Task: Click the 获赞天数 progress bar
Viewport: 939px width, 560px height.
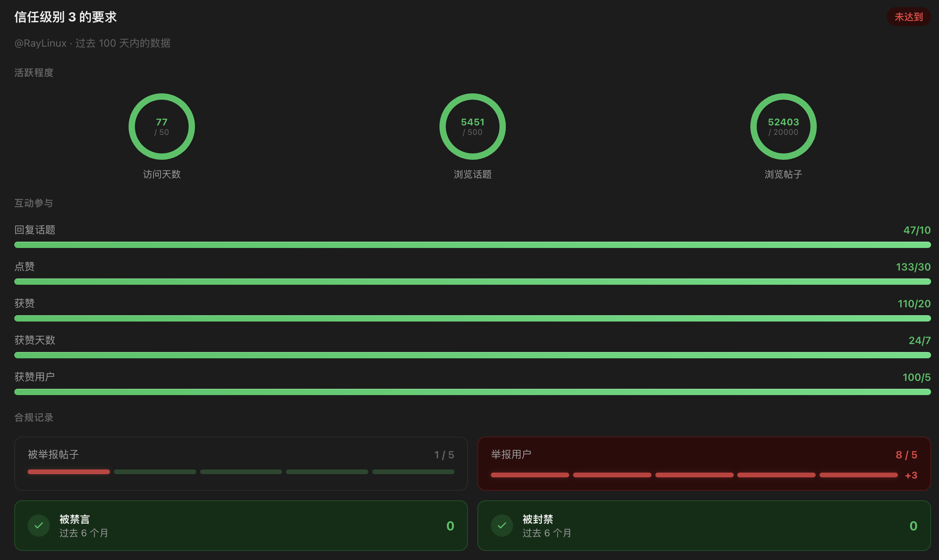Action: point(473,355)
